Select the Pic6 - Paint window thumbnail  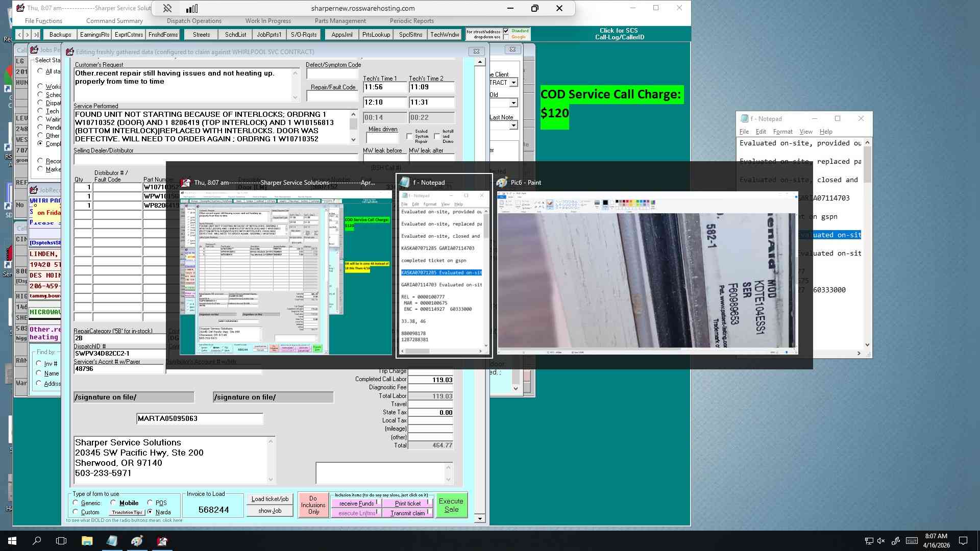[647, 270]
